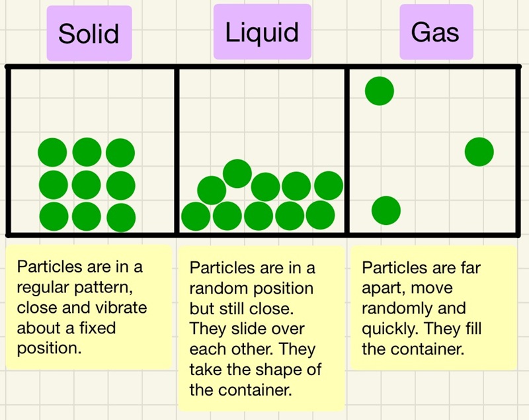Click the purple Solid label
The image size is (529, 420).
pos(89,33)
